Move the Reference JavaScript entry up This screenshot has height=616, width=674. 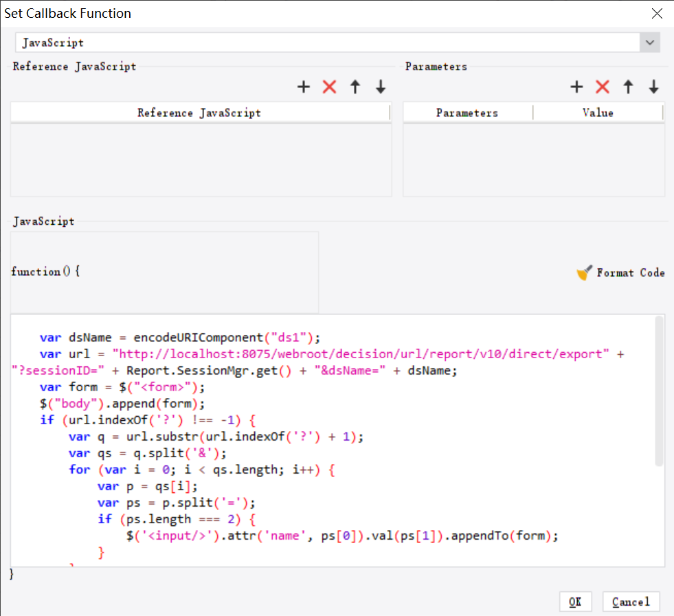point(355,87)
